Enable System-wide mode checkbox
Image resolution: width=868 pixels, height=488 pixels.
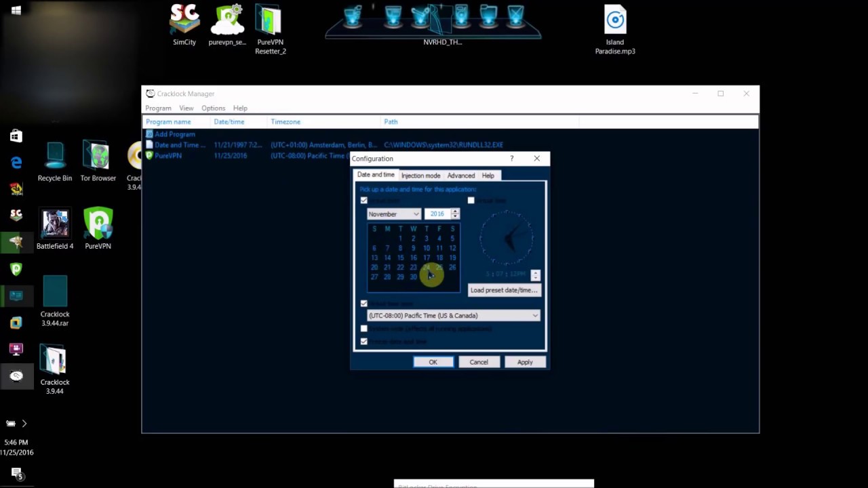364,329
